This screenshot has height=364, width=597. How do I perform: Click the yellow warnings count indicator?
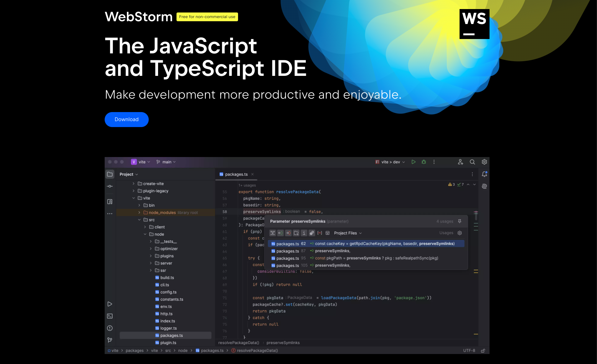point(451,184)
